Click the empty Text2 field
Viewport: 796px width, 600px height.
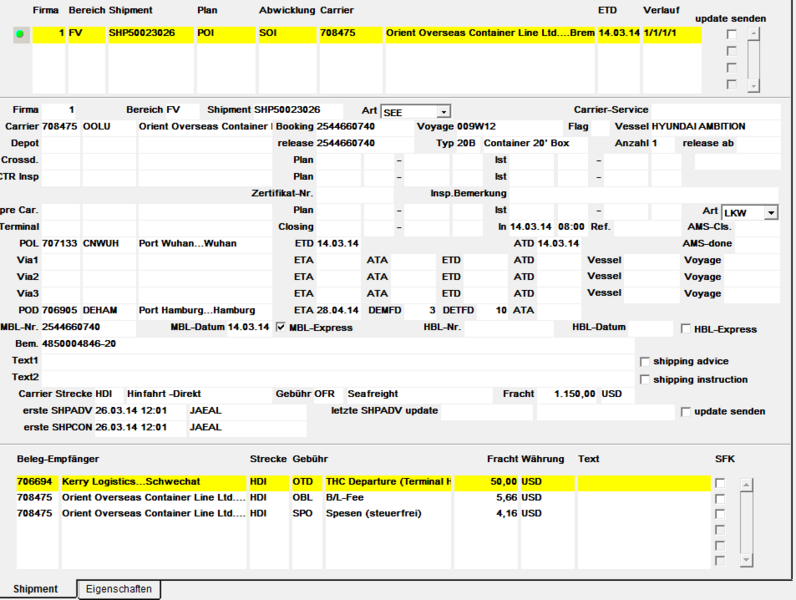point(338,377)
